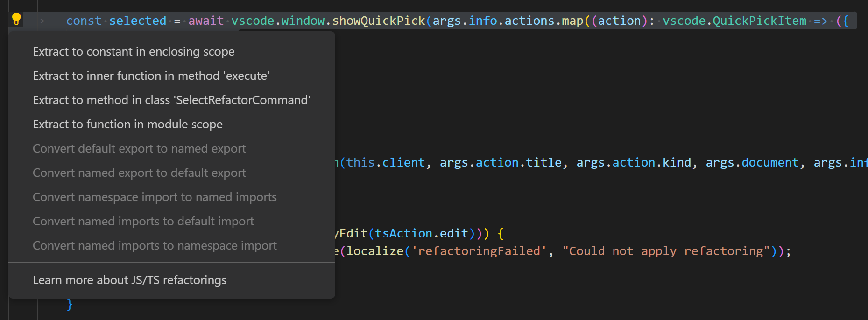Place cursor on 'tsAction' in code
The width and height of the screenshot is (868, 320).
(403, 234)
